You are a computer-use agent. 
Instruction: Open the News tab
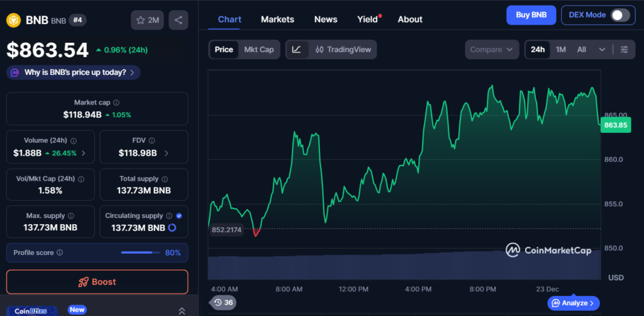[x=326, y=20]
